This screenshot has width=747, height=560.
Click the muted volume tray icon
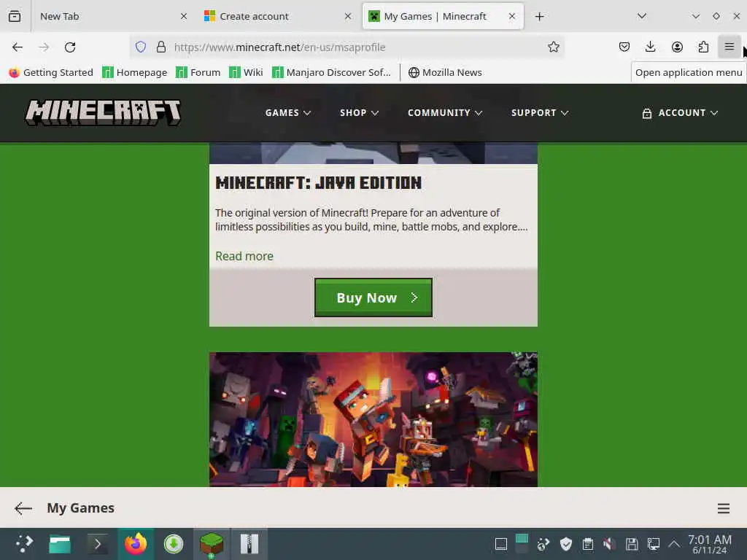pos(609,544)
